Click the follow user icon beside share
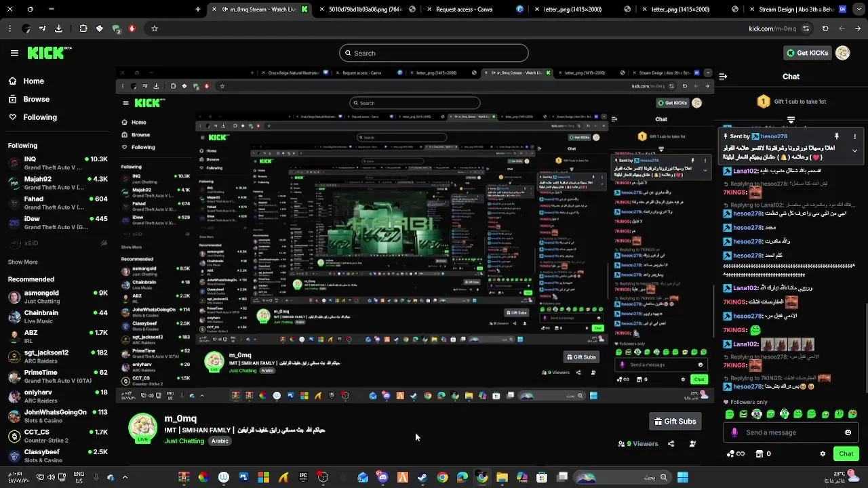Viewport: 868px width, 488px height. tap(692, 444)
